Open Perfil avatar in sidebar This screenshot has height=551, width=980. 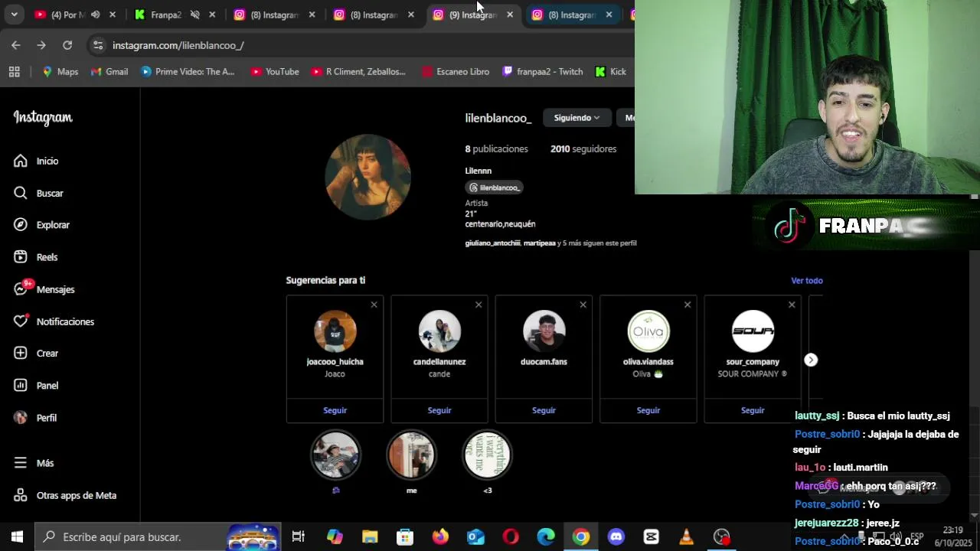(35, 418)
